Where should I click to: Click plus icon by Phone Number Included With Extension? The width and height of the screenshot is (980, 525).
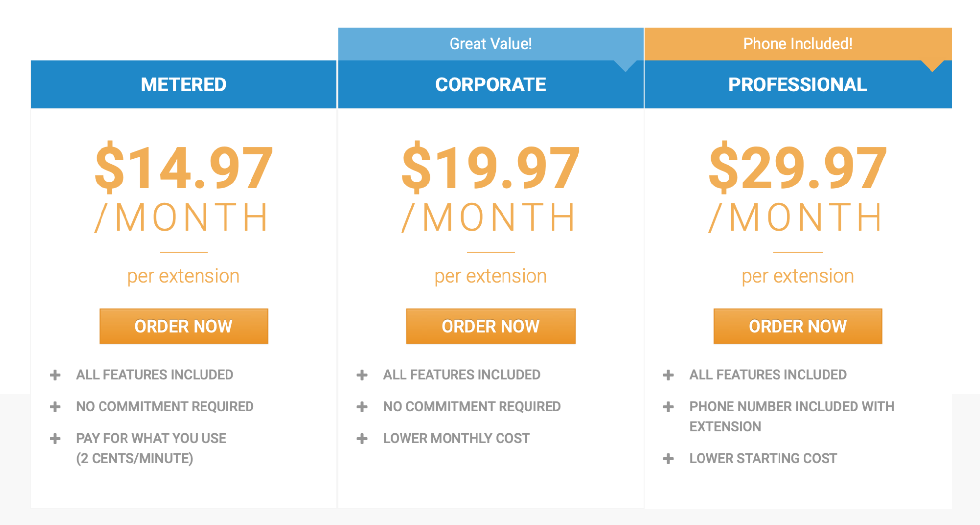click(668, 407)
